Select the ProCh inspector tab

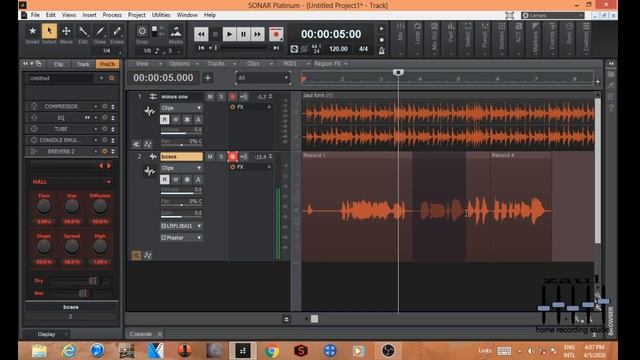(107, 64)
